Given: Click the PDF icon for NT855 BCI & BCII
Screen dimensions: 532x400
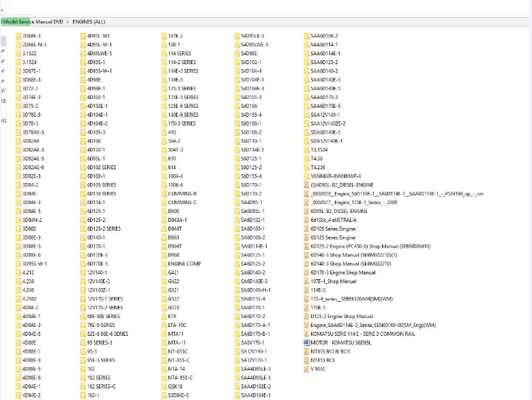Looking at the screenshot, I should [307, 352].
